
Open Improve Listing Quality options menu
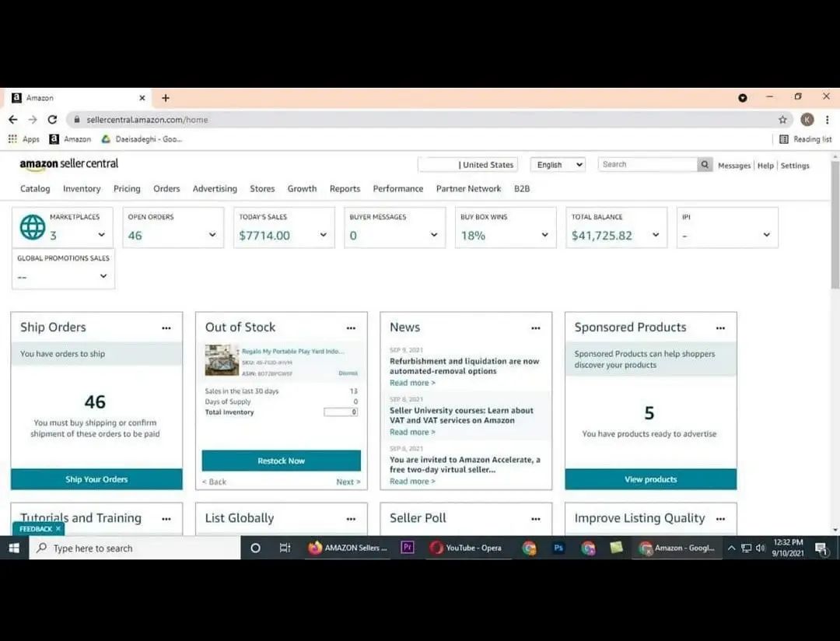[x=720, y=519]
